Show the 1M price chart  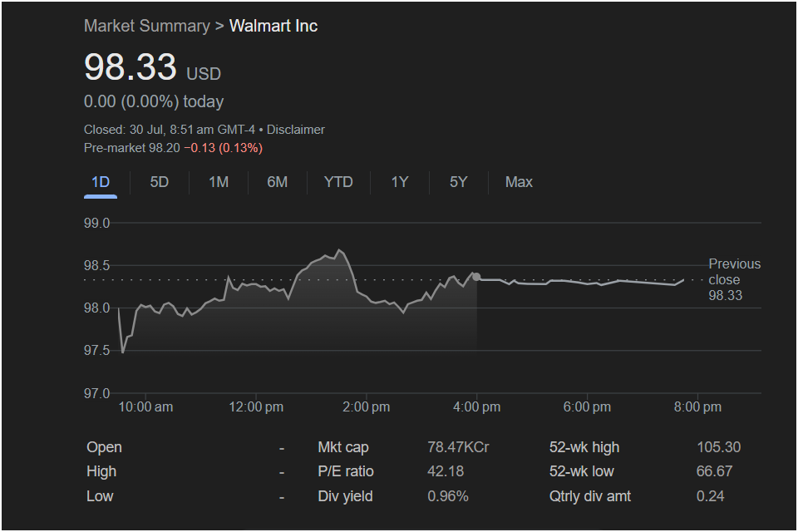point(219,182)
